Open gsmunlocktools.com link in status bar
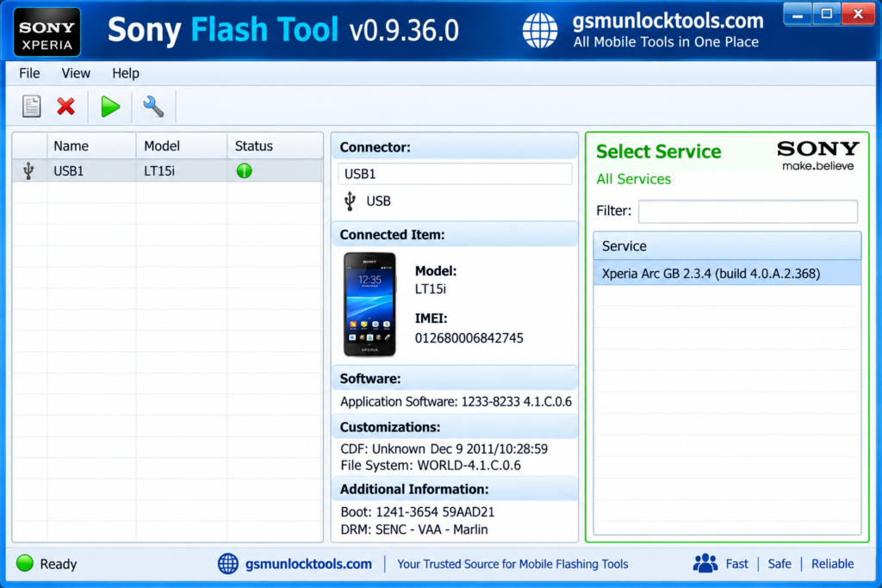The image size is (882, 588). pos(308,564)
